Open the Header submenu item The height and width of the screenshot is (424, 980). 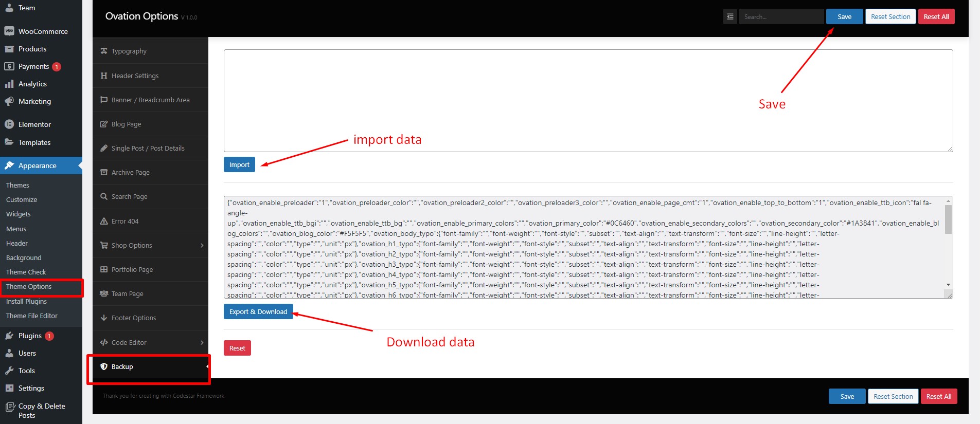pyautogui.click(x=17, y=243)
